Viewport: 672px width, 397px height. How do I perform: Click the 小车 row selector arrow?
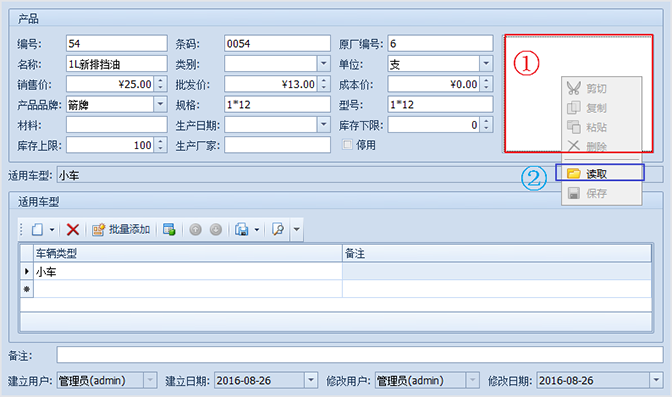27,271
